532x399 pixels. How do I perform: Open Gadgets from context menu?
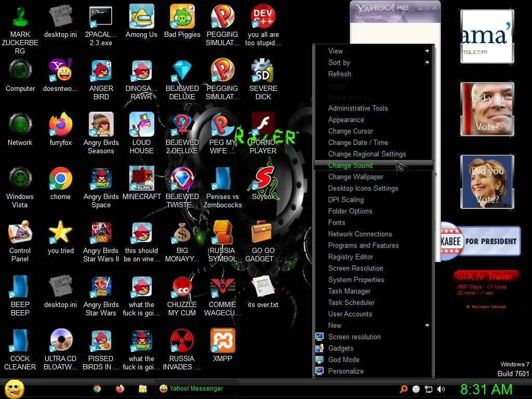[x=374, y=349]
